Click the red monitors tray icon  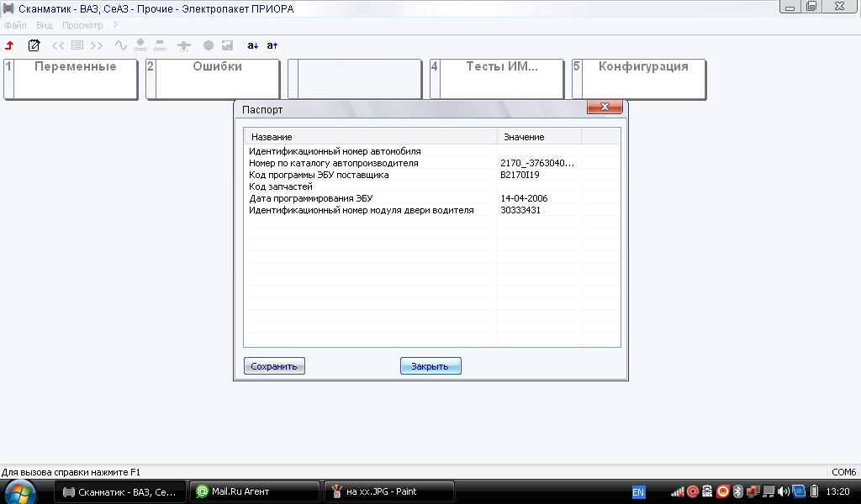click(x=753, y=492)
